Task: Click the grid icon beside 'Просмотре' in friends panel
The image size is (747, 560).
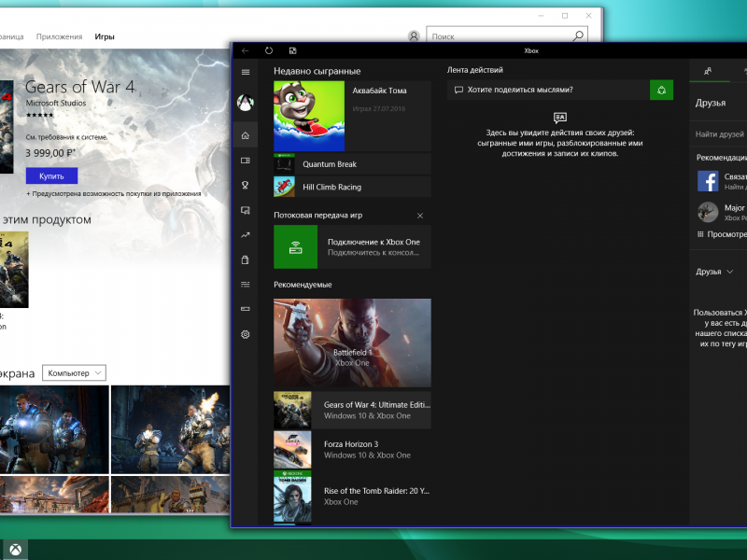Action: pyautogui.click(x=700, y=234)
